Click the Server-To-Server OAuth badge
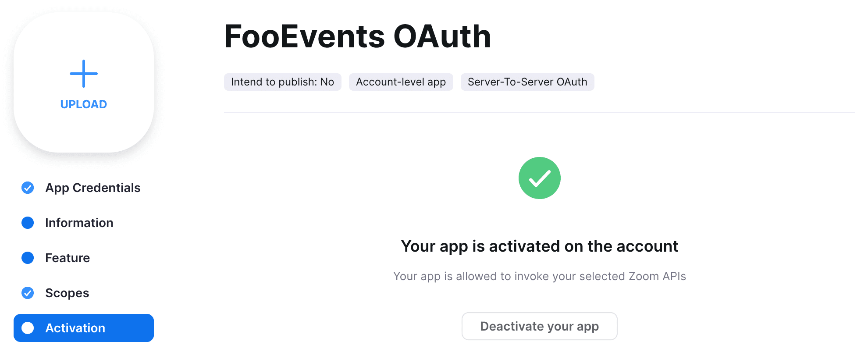Image resolution: width=868 pixels, height=356 pixels. [527, 82]
